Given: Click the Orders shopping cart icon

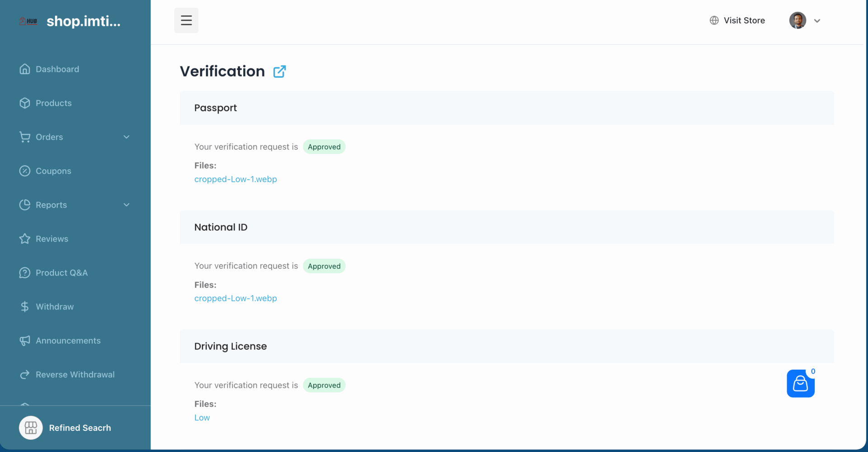Looking at the screenshot, I should 25,137.
